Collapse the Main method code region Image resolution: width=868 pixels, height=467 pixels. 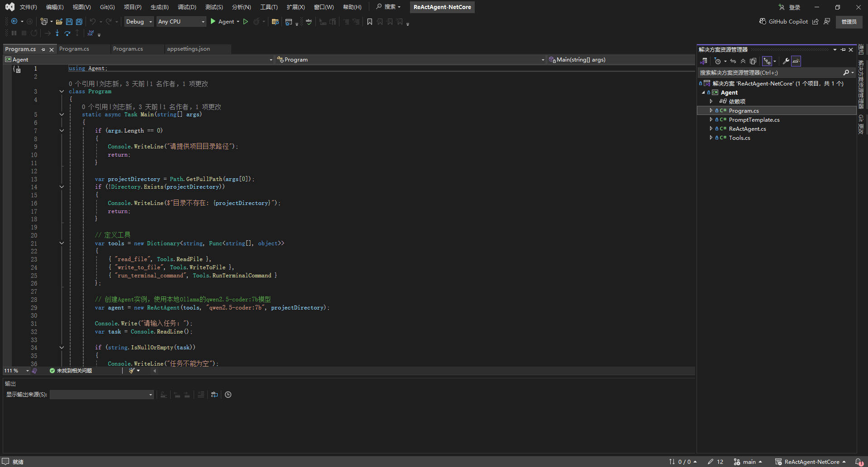[x=62, y=114]
